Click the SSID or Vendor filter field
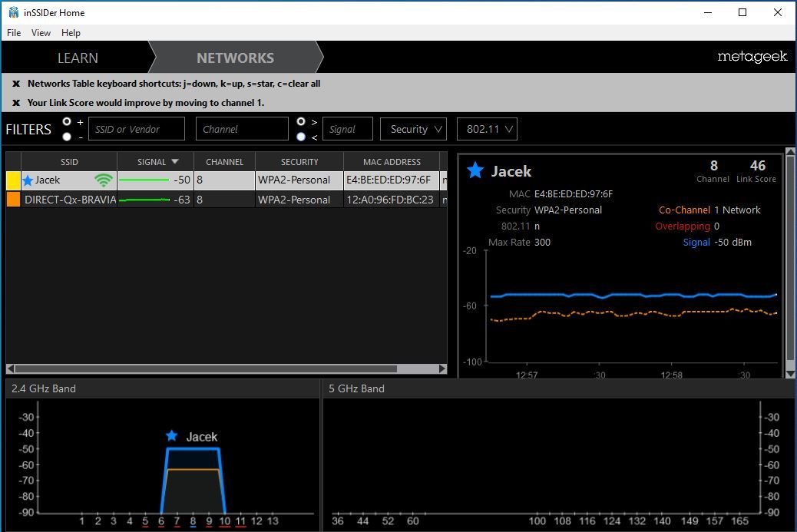 click(137, 129)
